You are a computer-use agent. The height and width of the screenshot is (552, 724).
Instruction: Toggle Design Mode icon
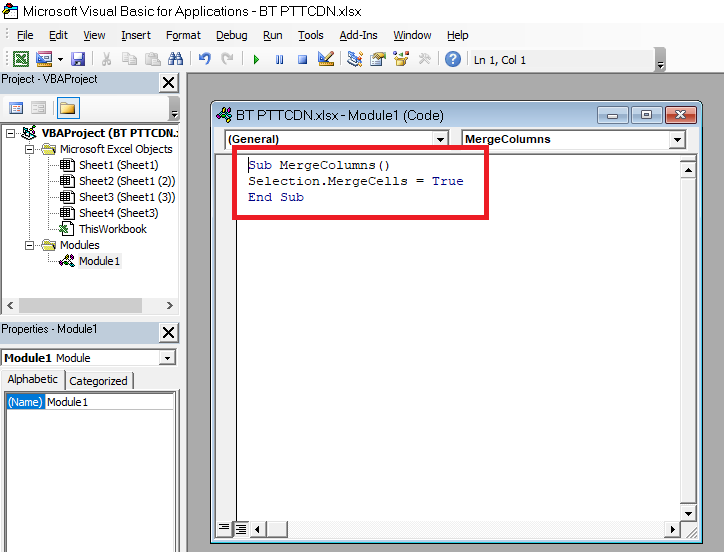(326, 59)
